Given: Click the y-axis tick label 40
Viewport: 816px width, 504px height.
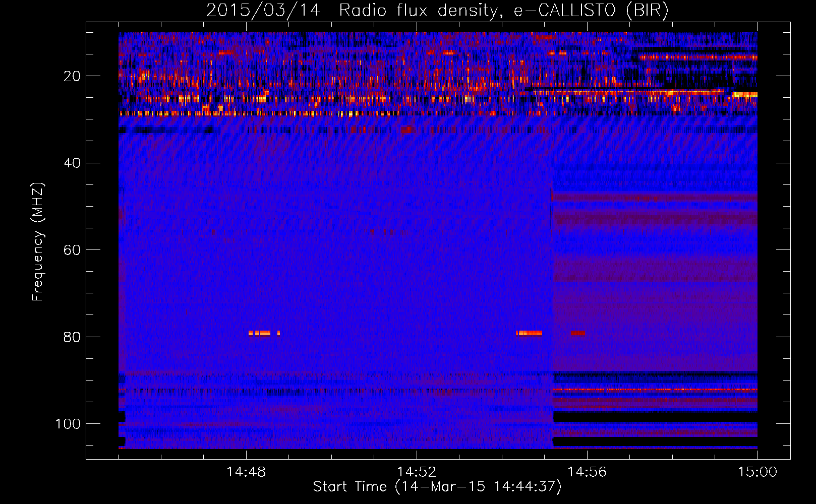Looking at the screenshot, I should coord(72,163).
